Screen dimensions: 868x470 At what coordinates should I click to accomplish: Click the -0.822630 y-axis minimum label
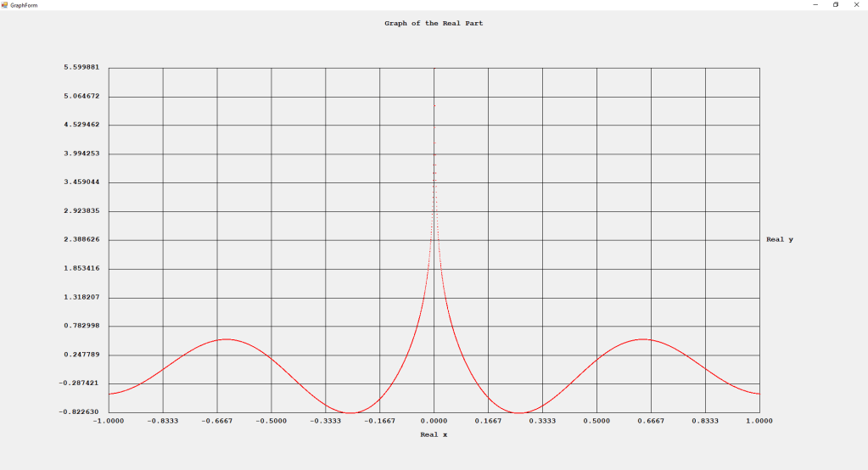click(78, 411)
